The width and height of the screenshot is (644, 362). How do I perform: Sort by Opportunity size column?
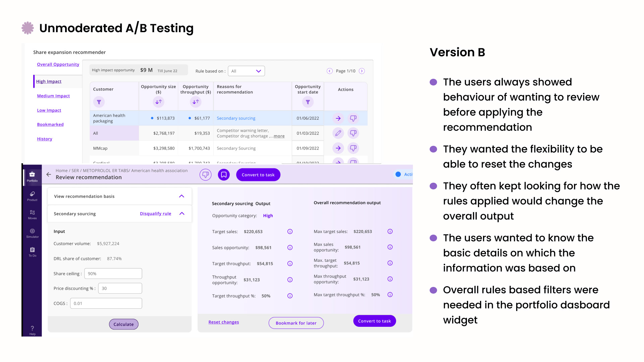[158, 102]
